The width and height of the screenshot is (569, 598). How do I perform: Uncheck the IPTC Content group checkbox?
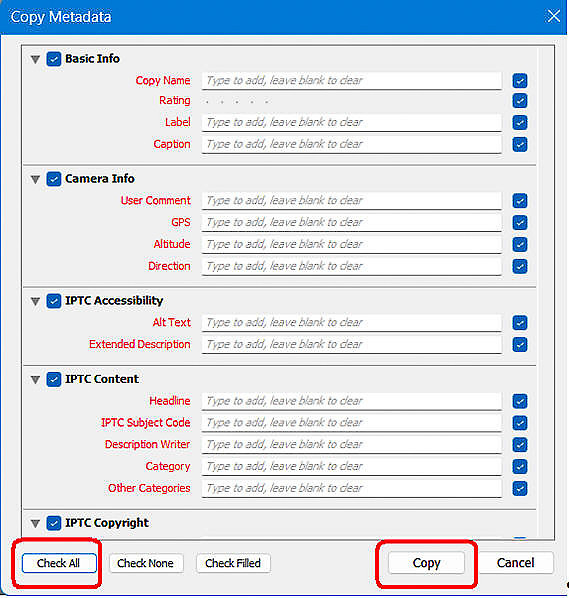pos(54,379)
